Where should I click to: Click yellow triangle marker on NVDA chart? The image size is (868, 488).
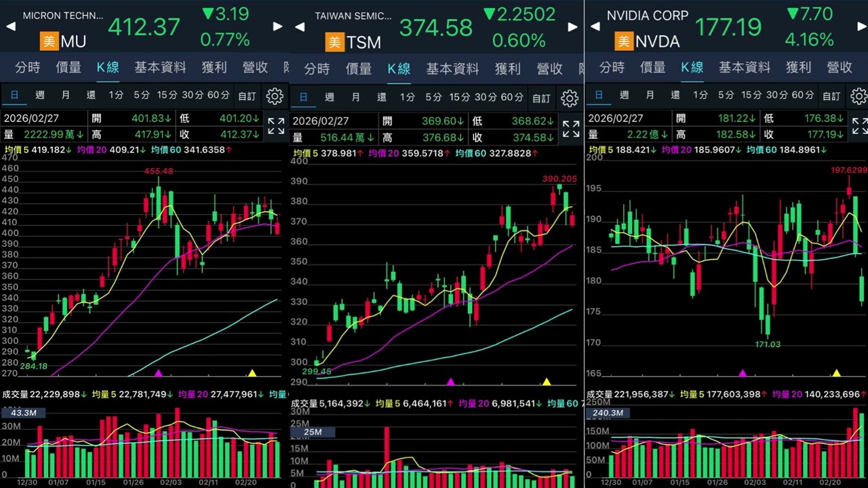836,373
